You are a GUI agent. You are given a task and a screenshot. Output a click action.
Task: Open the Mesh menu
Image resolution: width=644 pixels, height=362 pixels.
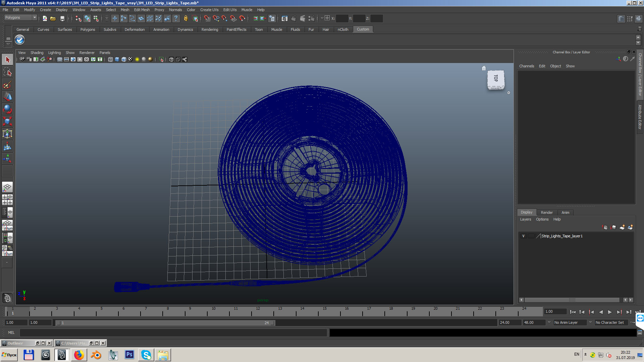[125, 10]
